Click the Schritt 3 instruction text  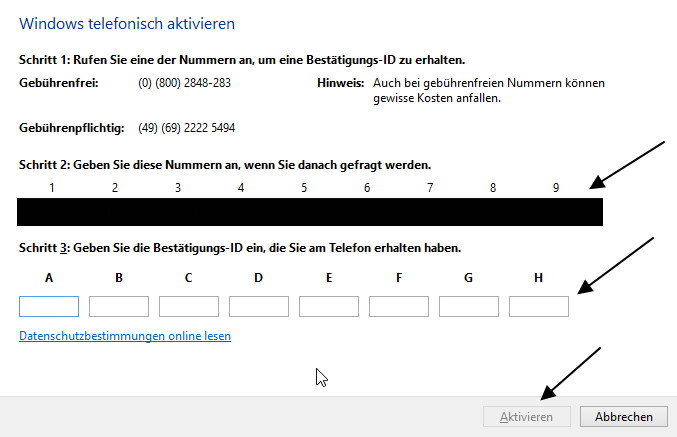[240, 248]
